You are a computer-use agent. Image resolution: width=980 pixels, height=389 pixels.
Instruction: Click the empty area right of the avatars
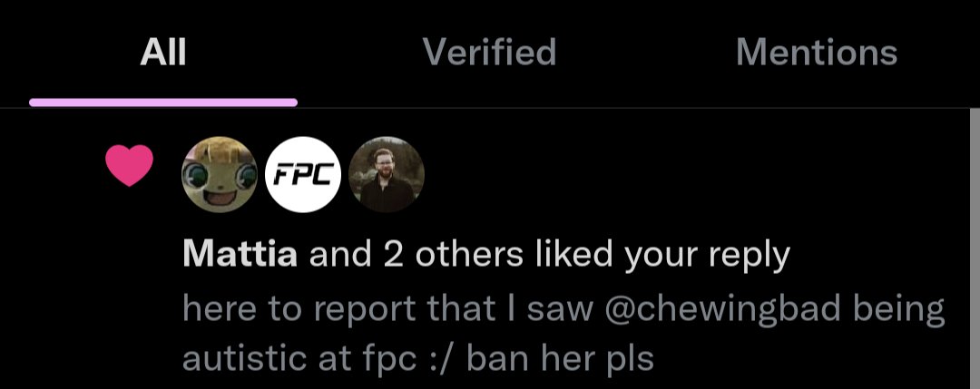point(688,174)
